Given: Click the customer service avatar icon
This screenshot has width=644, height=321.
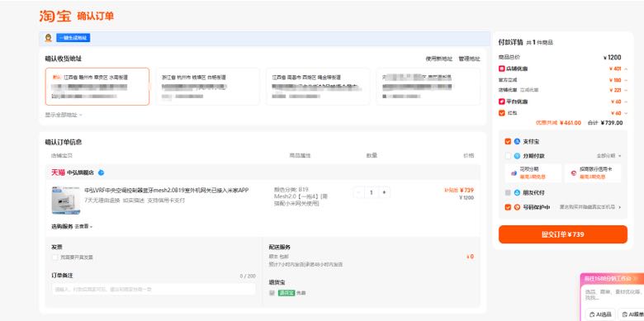Looking at the screenshot, I should (x=49, y=38).
